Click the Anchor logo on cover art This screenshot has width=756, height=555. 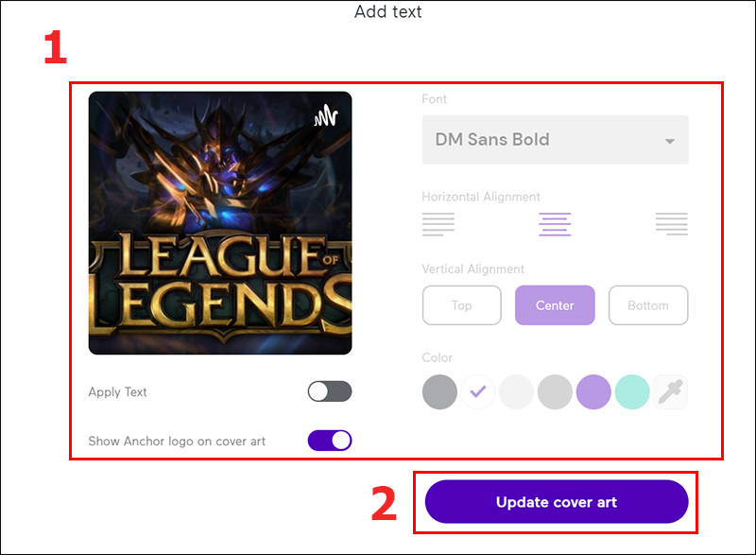(326, 115)
